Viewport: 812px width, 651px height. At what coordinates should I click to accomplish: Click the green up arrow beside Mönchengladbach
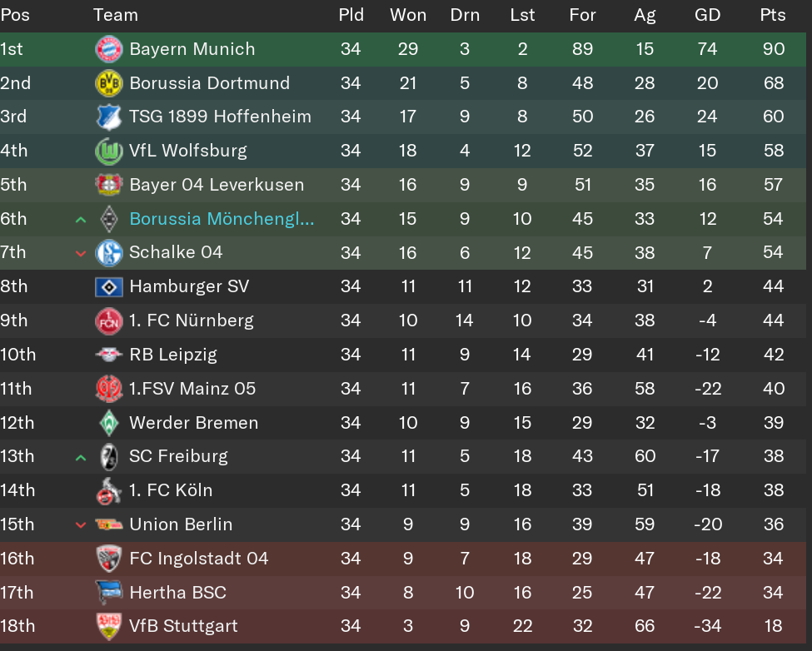[x=80, y=220]
